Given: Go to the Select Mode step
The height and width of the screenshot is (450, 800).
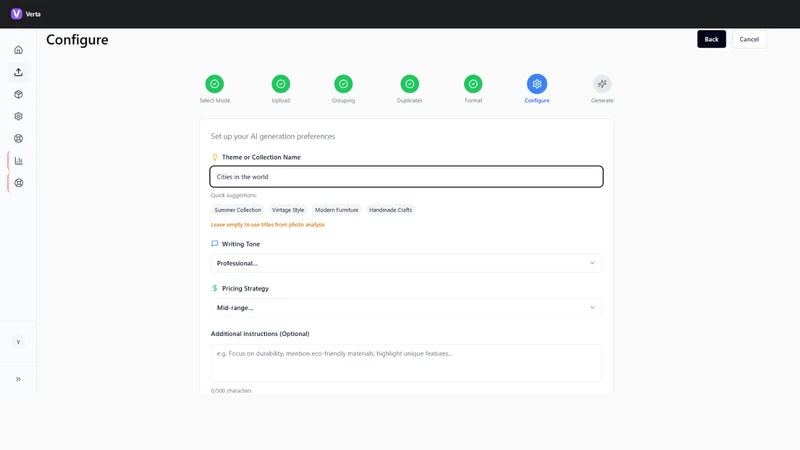Looking at the screenshot, I should 215,84.
